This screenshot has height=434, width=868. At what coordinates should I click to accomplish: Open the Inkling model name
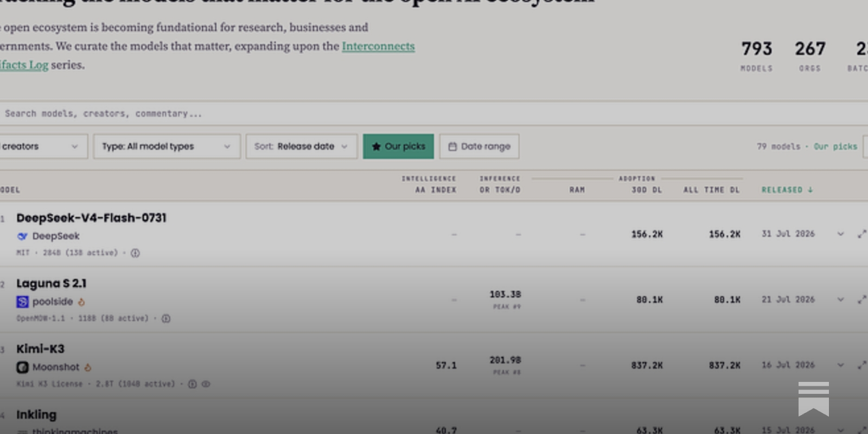36,415
